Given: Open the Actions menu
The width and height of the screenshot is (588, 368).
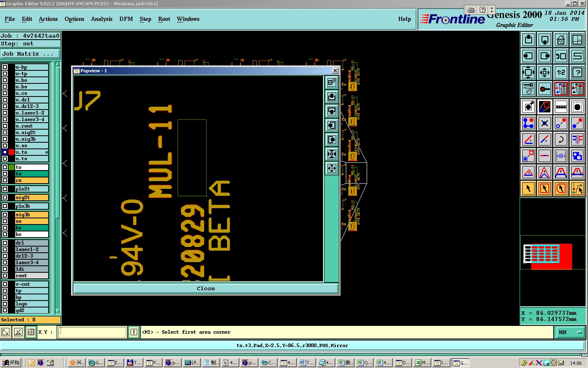Looking at the screenshot, I should click(48, 19).
